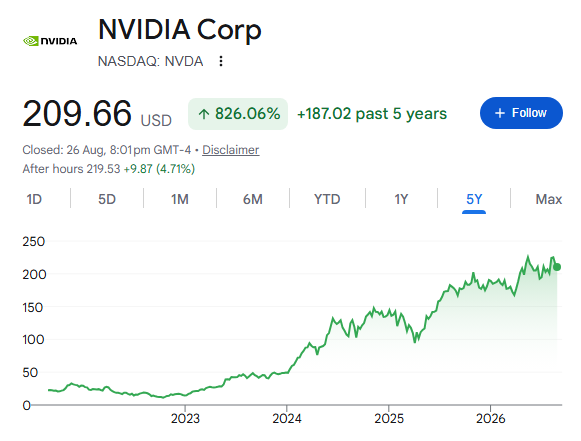Click the 2026 axis label on chart

click(x=490, y=418)
